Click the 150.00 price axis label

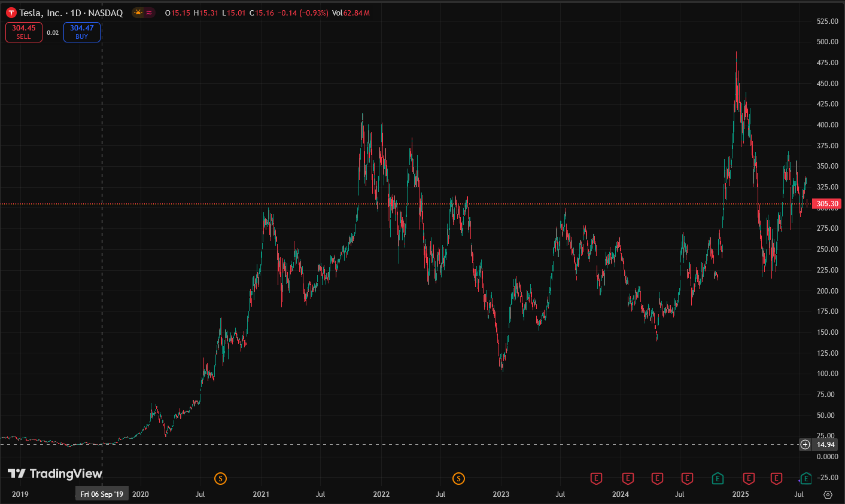pyautogui.click(x=827, y=332)
